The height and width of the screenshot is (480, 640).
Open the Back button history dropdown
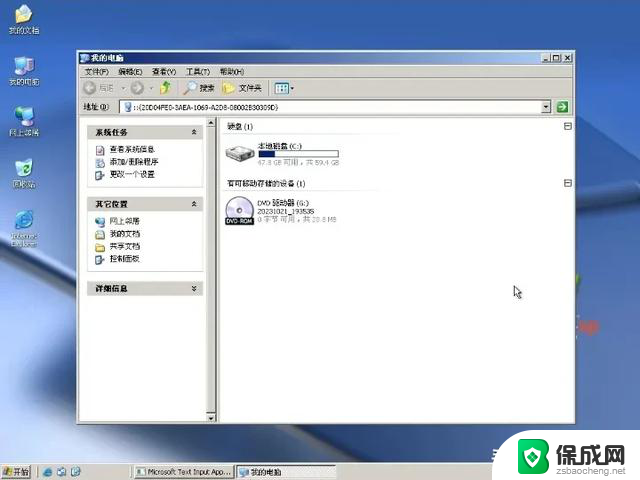point(123,88)
